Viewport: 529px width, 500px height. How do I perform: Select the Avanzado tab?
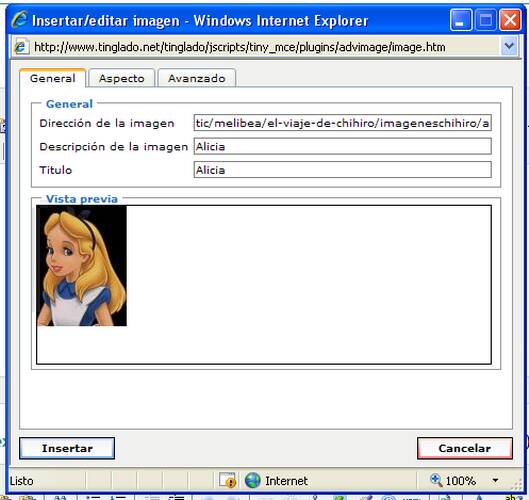(197, 78)
